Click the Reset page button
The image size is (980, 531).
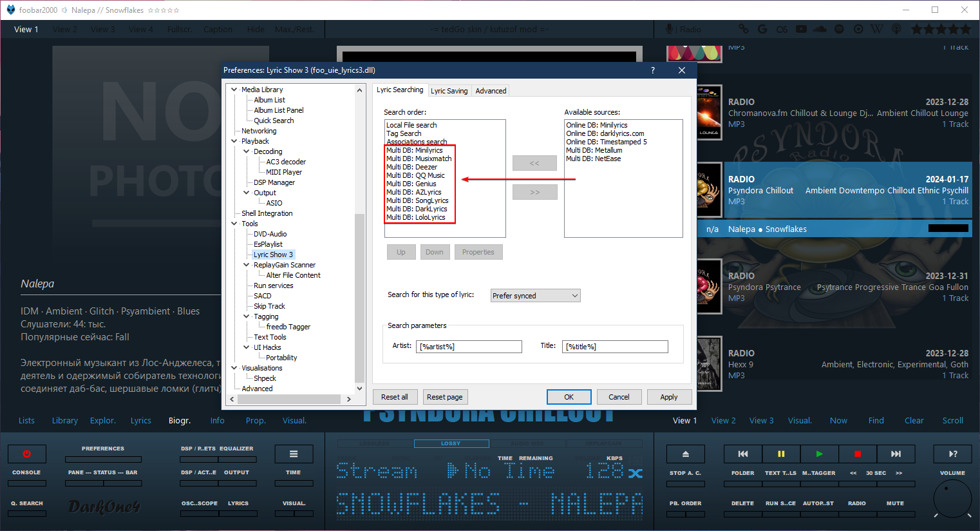(444, 397)
